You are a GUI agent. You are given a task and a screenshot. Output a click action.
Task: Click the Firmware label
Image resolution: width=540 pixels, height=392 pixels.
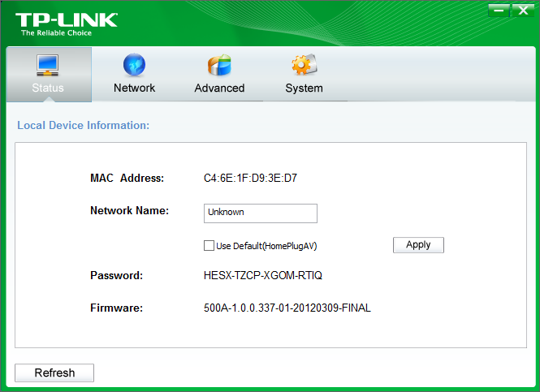click(x=116, y=308)
